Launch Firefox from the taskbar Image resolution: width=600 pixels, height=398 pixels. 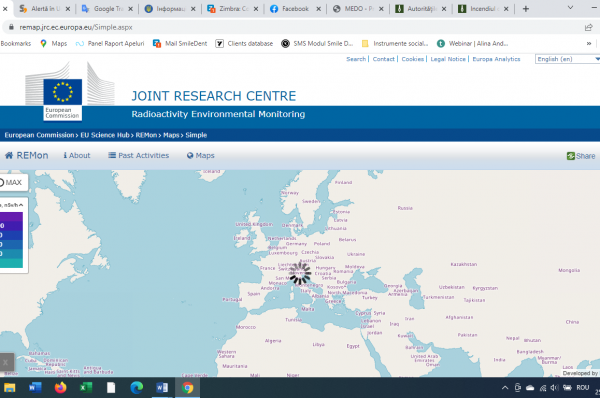tap(60, 388)
